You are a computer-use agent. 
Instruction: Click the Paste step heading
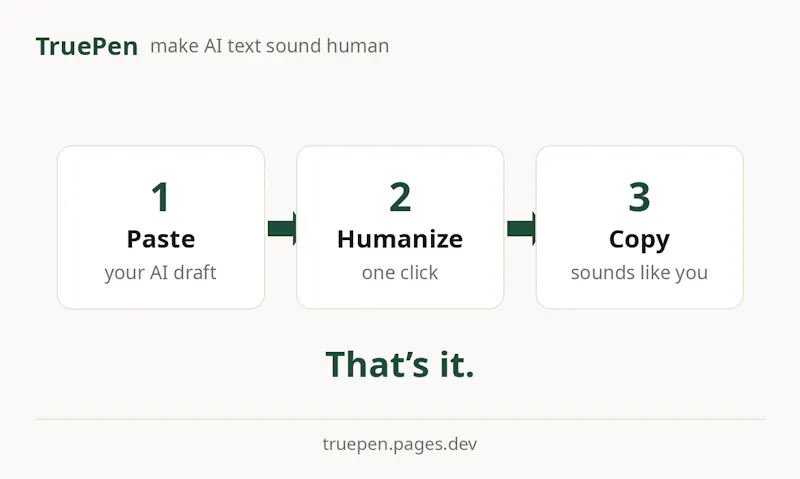coord(161,239)
